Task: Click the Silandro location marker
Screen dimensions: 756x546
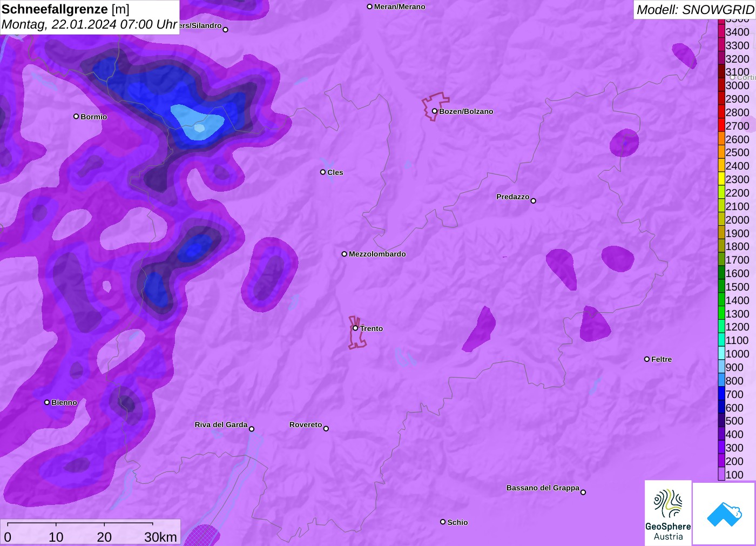Action: point(226,30)
